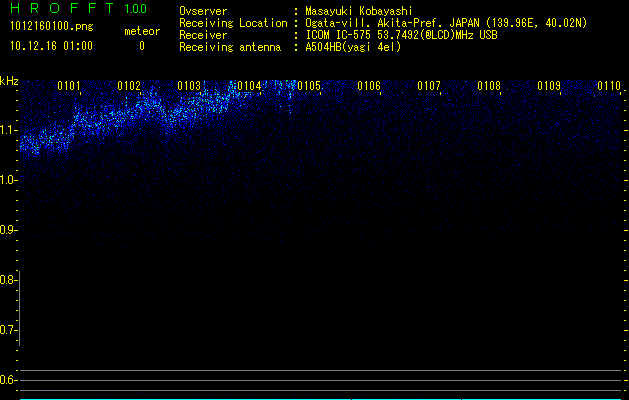Click the Receiving antenna label
The width and height of the screenshot is (629, 400).
tap(230, 47)
